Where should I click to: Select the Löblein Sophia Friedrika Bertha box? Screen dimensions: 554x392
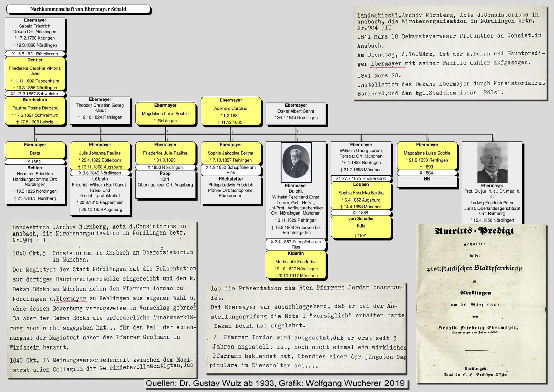(361, 196)
